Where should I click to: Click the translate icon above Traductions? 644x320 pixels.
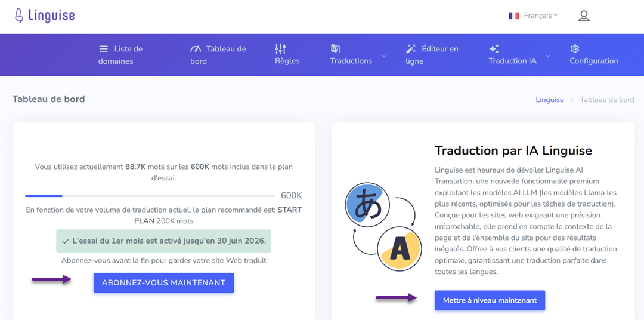[335, 48]
